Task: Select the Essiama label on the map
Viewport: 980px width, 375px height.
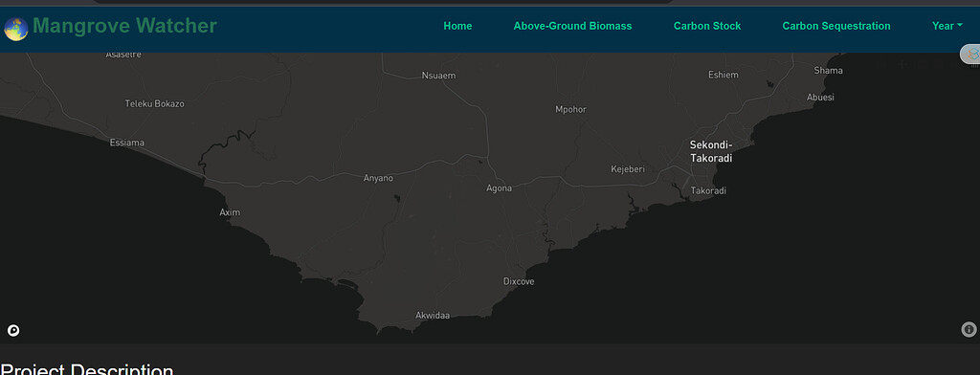Action: coord(127,143)
